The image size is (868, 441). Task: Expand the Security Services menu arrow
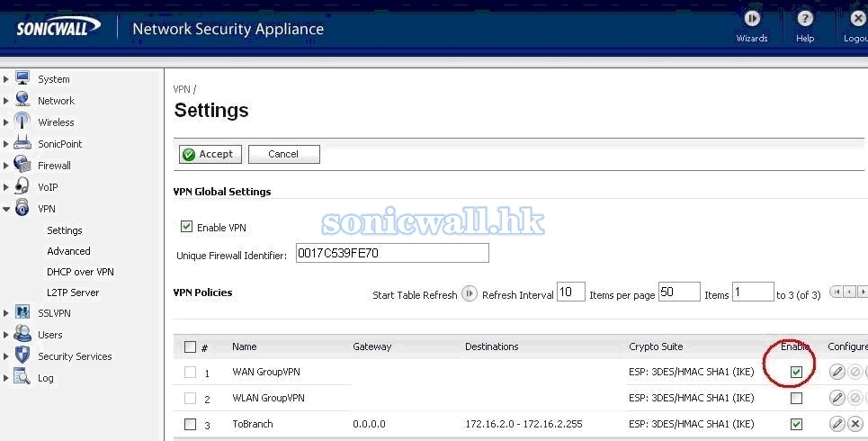[x=6, y=356]
